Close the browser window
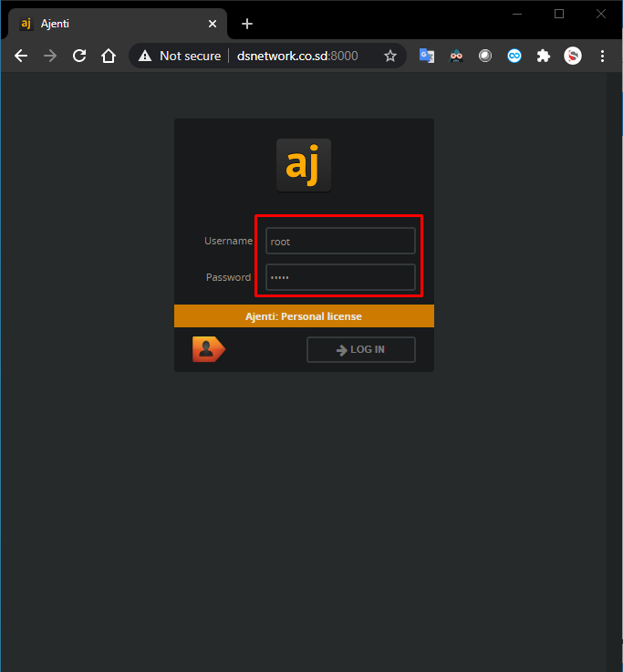Screen dimensions: 623x672 [601, 15]
